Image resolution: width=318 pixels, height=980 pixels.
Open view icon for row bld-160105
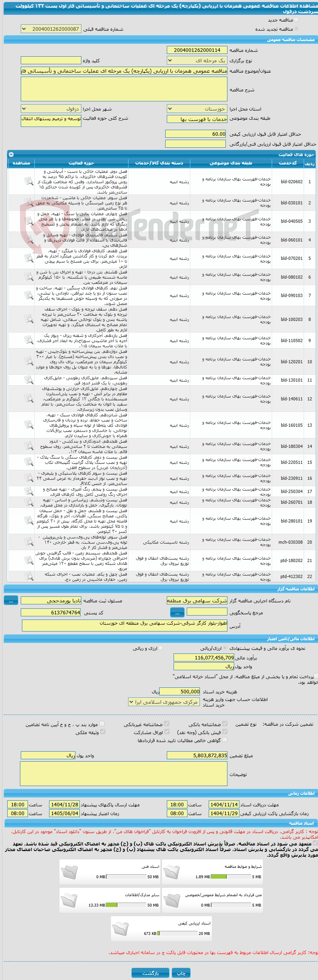pos(29,425)
